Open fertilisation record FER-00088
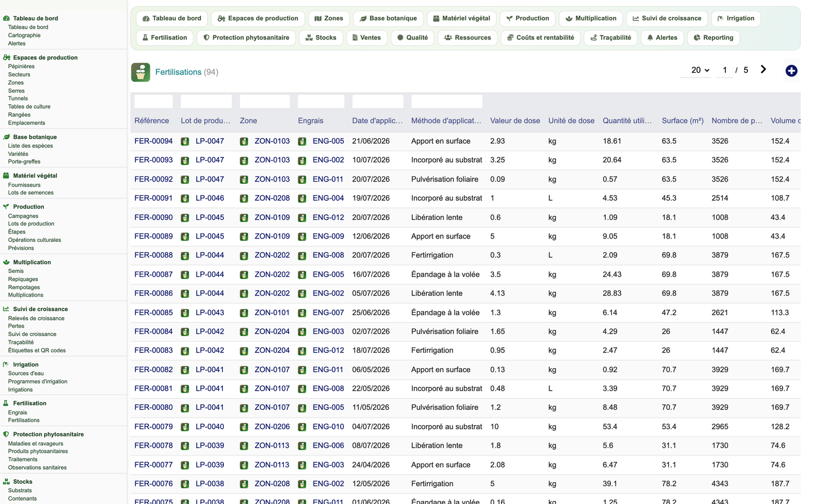The width and height of the screenshot is (815, 504). (153, 255)
